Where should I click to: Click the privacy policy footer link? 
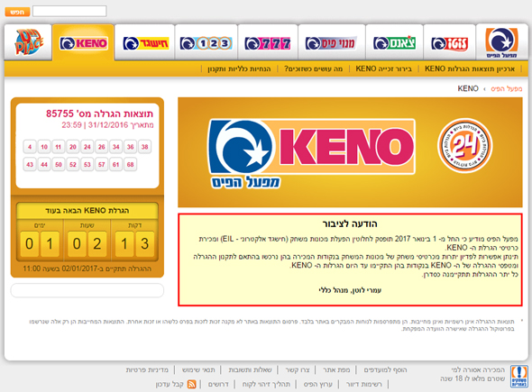[147, 369]
